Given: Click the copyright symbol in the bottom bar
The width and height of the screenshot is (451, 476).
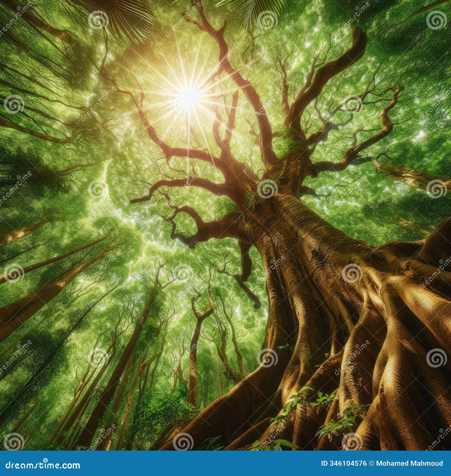Looking at the screenshot, I should point(371,463).
